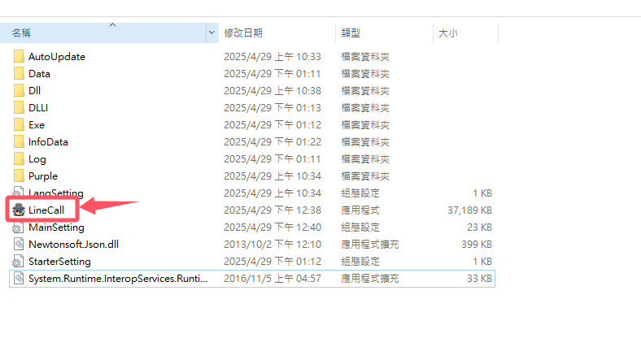The image size is (641, 364).
Task: Click the 2016/11/5 上午 04:57 date
Action: 273,279
